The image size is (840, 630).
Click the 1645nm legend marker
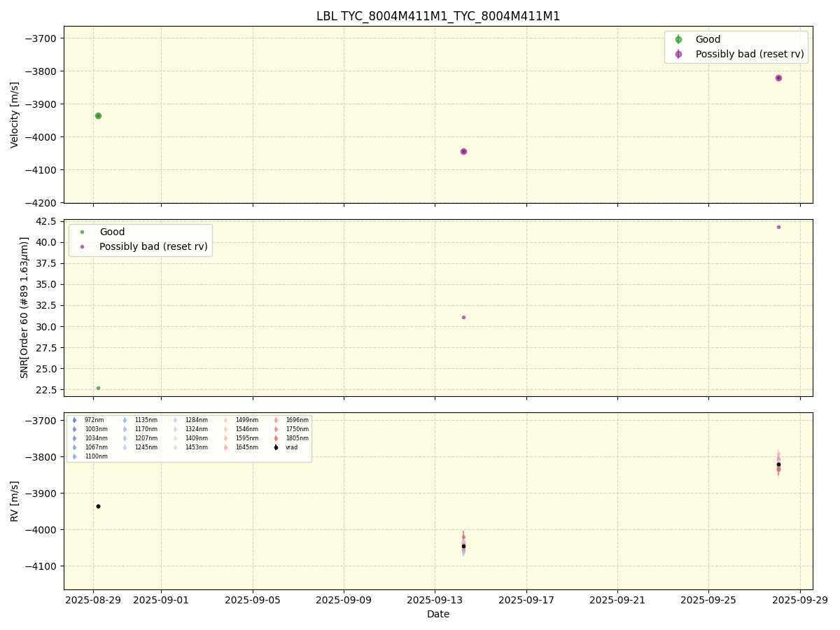coord(225,447)
